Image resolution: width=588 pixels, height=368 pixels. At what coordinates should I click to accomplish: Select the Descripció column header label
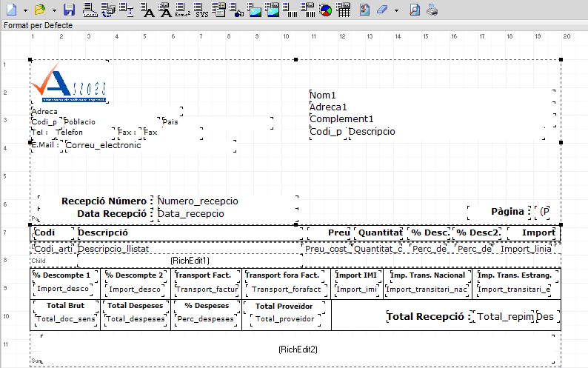190,233
